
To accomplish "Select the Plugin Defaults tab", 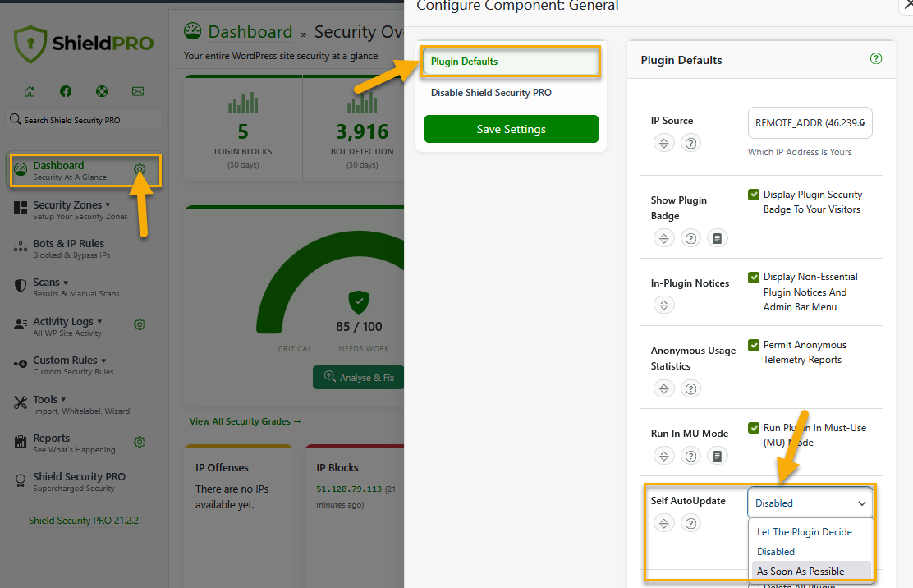I will click(x=511, y=62).
